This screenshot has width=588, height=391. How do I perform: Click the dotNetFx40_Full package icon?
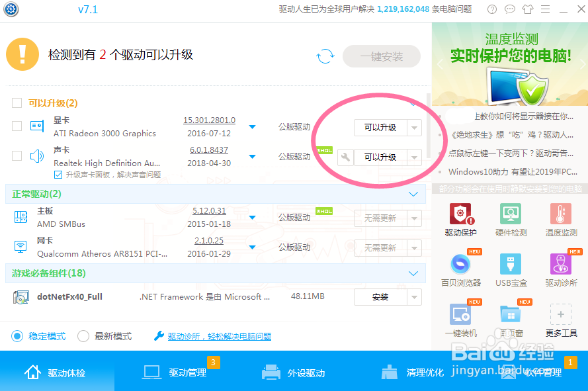pos(21,297)
